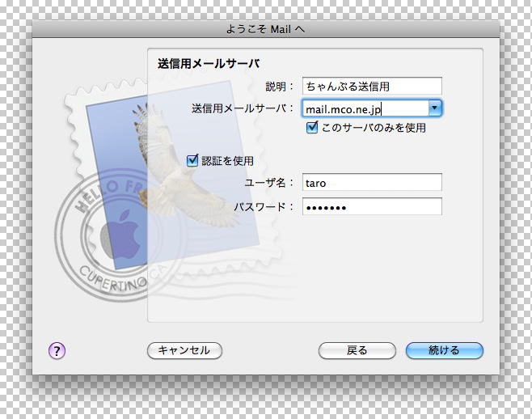The height and width of the screenshot is (419, 532).
Task: Toggle the 認証を使用 checkbox
Action: coord(192,160)
